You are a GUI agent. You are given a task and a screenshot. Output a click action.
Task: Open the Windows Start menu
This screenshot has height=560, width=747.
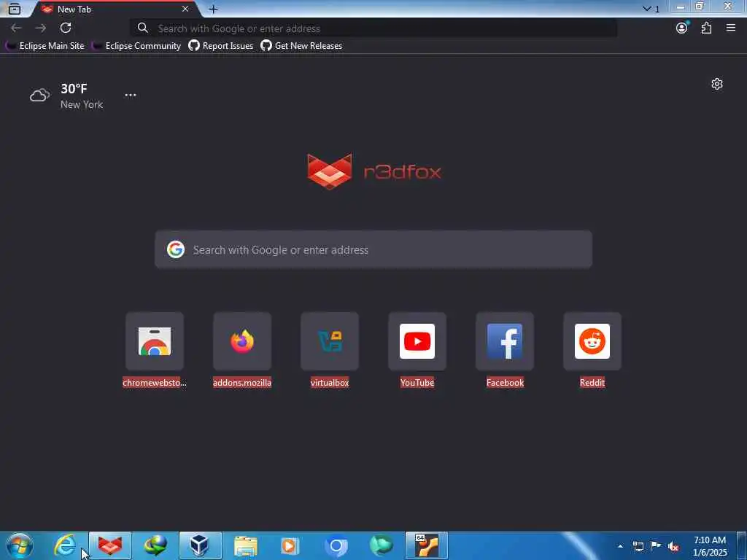20,545
